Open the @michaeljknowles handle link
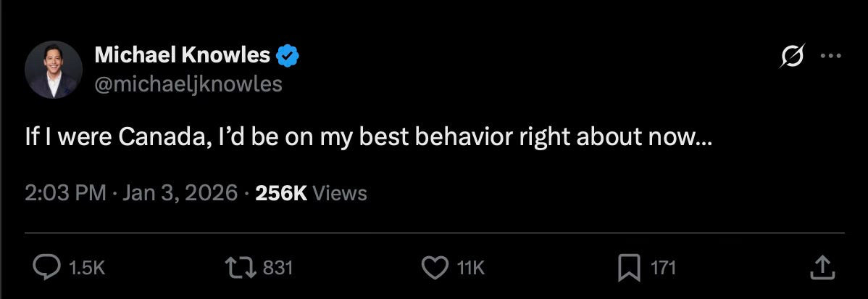Screen dimensions: 868x299 tap(188, 84)
